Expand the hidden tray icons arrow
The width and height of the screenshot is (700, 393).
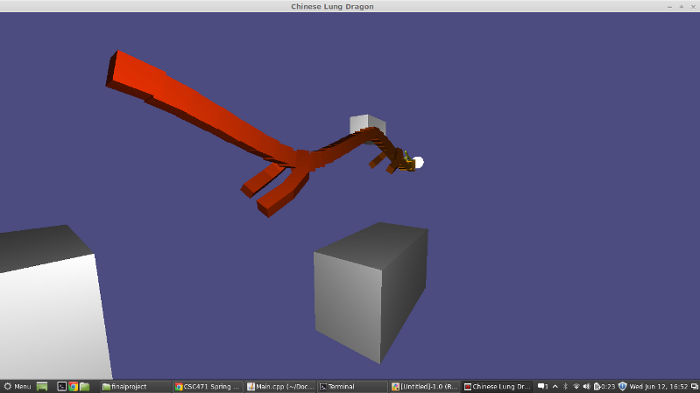point(555,387)
